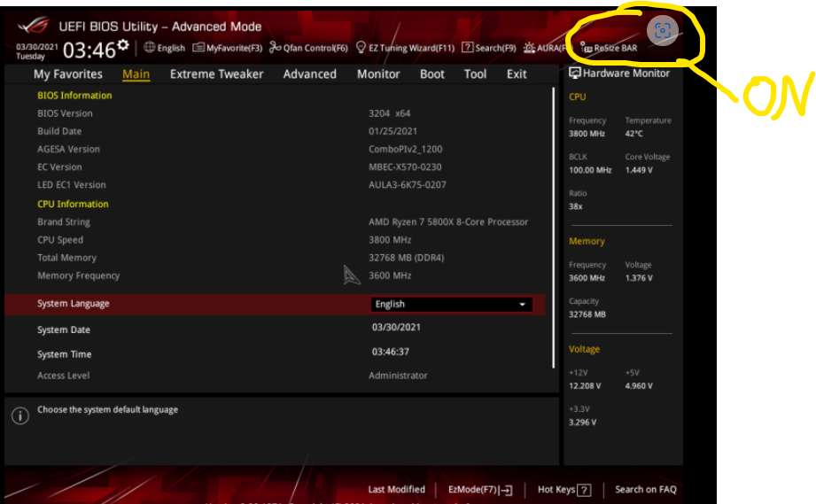
Task: Click BIOS Version value 3204 x64
Action: pyautogui.click(x=389, y=113)
